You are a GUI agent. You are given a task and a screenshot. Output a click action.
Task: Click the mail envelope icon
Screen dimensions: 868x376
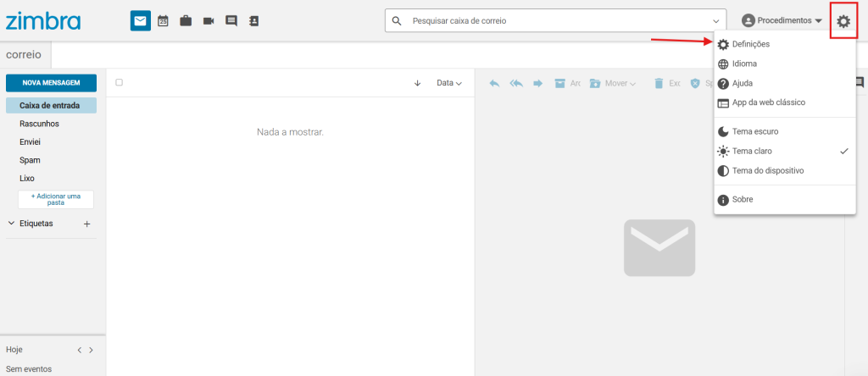[140, 20]
